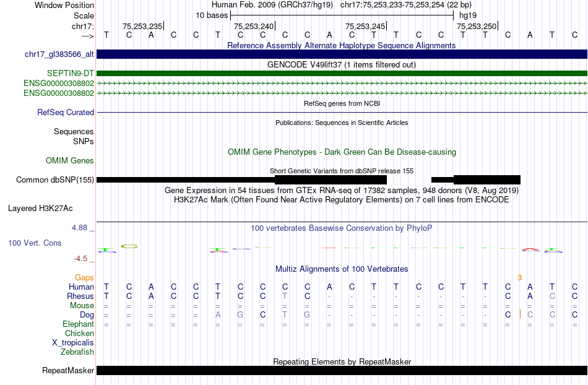Open the SEPTIN9-DT gene label
This screenshot has width=588, height=385.
pyautogui.click(x=71, y=74)
